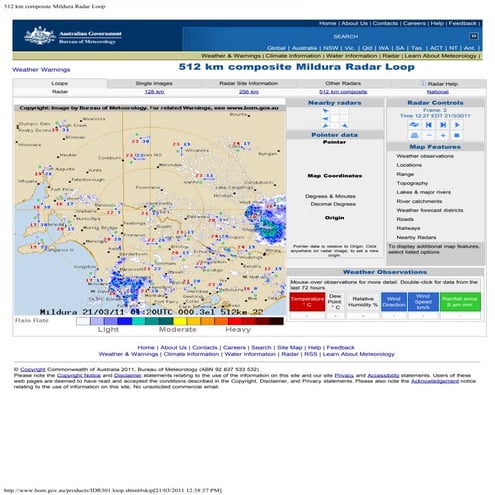Screen dimensions: 495x495
Task: Toggle Weather forecast districts feature
Action: (430, 210)
